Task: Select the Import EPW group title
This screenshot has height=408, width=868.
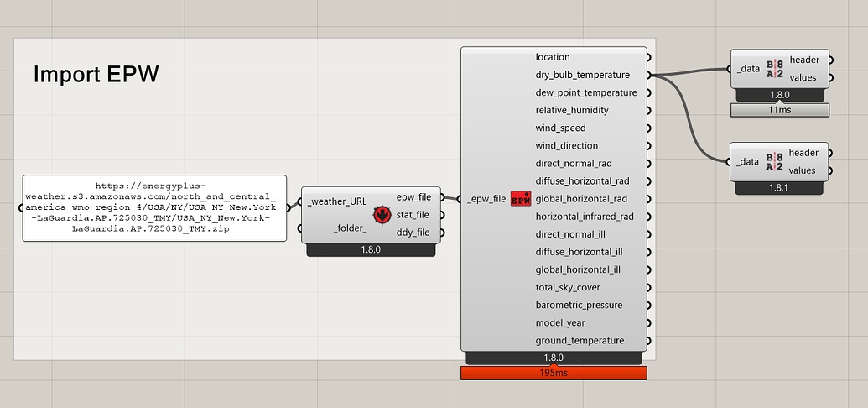Action: click(x=96, y=74)
